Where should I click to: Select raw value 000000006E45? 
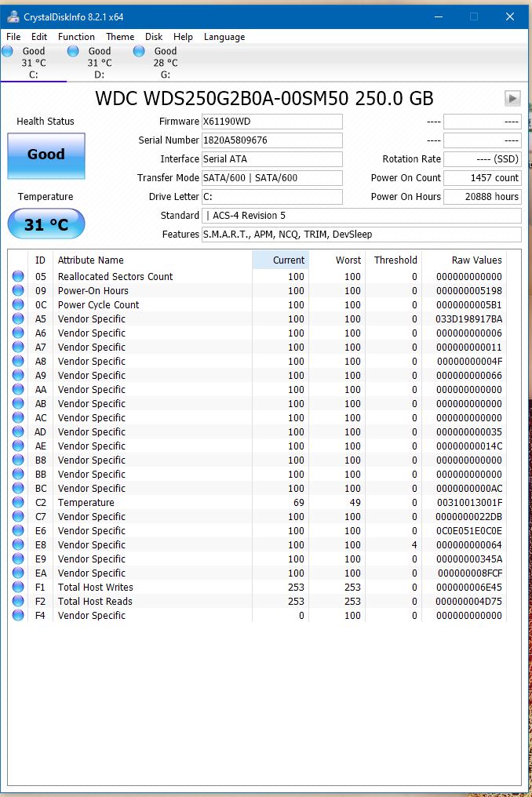[469, 587]
